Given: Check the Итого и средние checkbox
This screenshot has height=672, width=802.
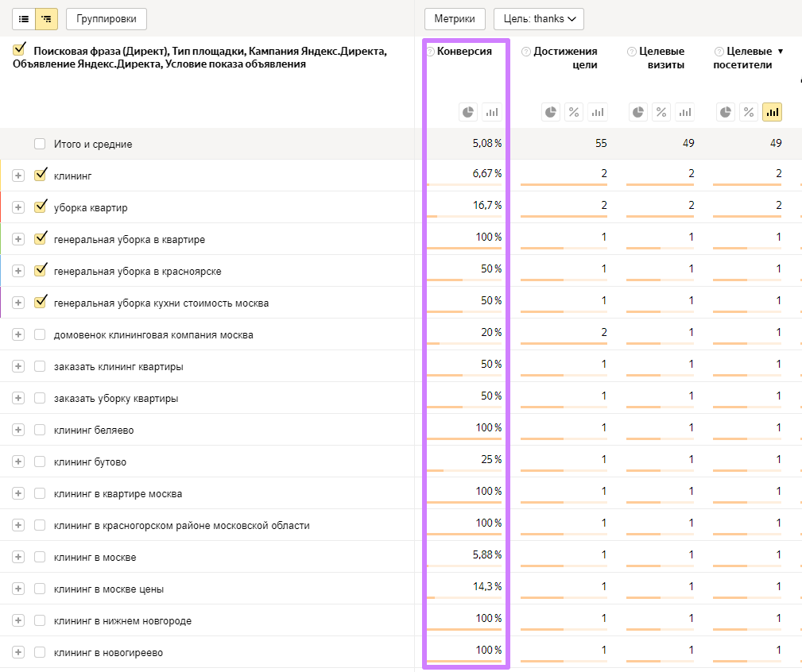Looking at the screenshot, I should pos(40,144).
